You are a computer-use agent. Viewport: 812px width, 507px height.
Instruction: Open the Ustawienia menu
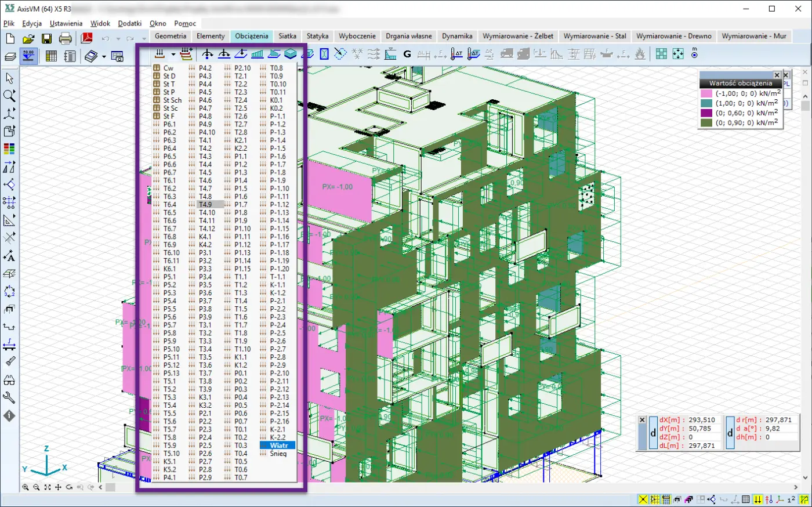click(x=66, y=24)
